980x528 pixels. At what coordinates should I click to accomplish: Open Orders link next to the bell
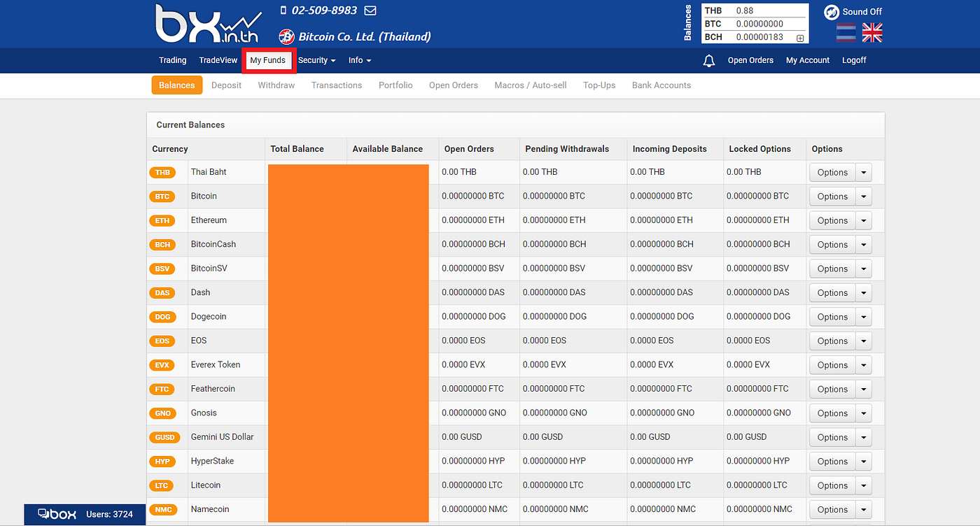(x=750, y=61)
